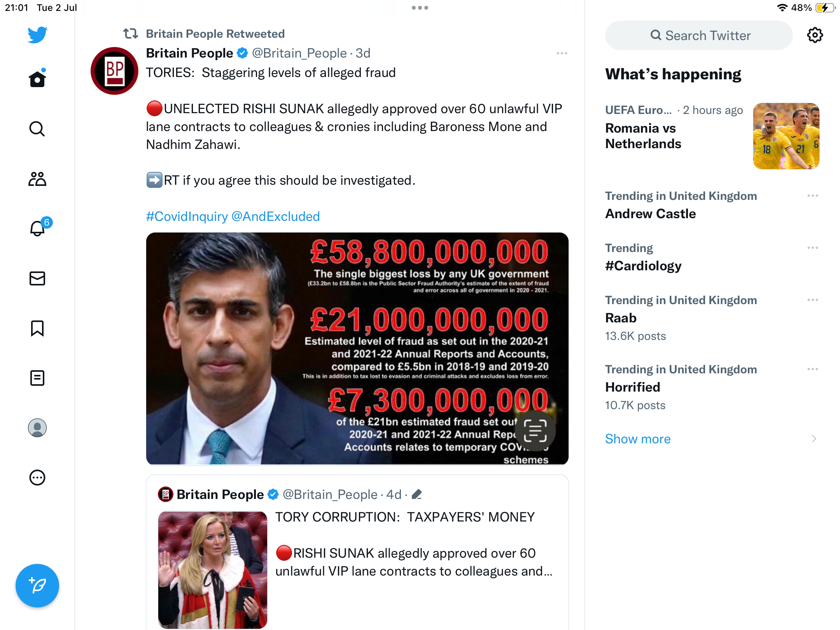Screen dimensions: 840x630
Task: Open the Home feed icon
Action: tap(37, 79)
